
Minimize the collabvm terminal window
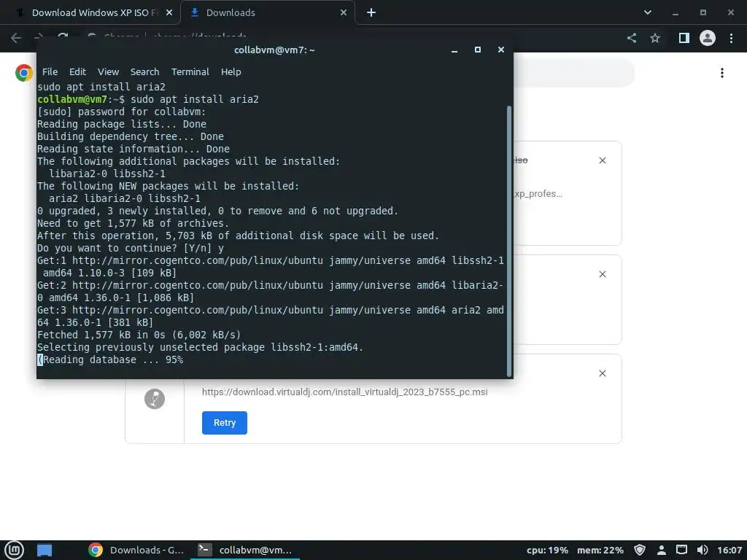point(454,50)
